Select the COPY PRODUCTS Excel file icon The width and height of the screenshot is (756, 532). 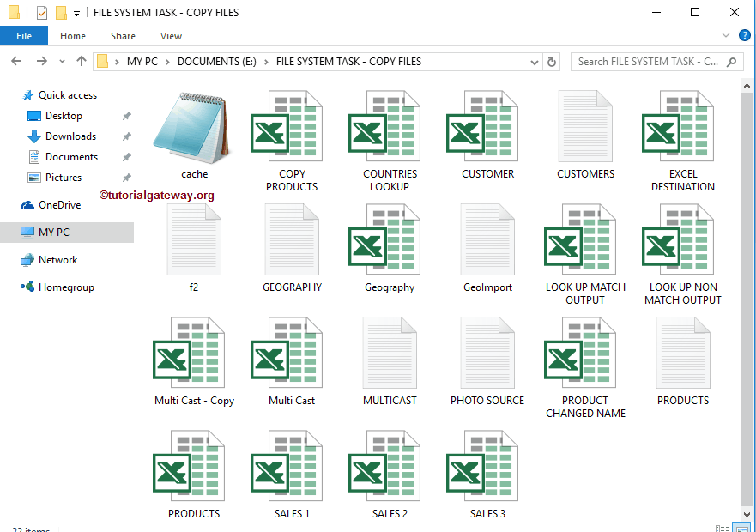[287, 126]
